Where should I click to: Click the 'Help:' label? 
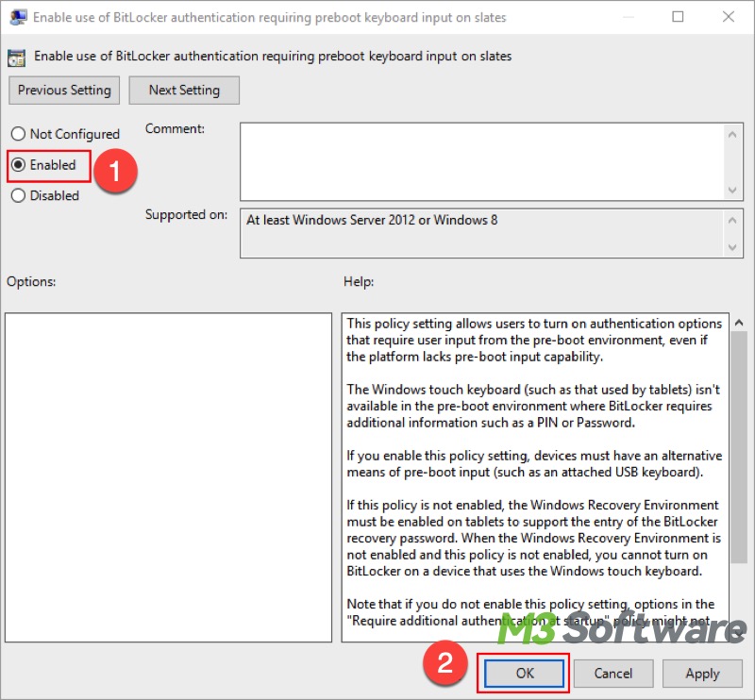click(359, 281)
